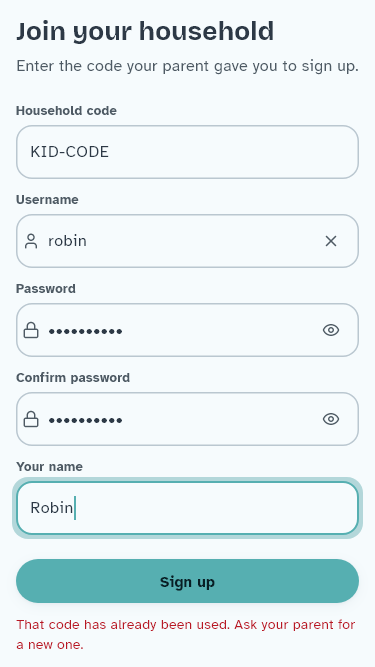
Task: Click the Household code label
Action: point(66,111)
